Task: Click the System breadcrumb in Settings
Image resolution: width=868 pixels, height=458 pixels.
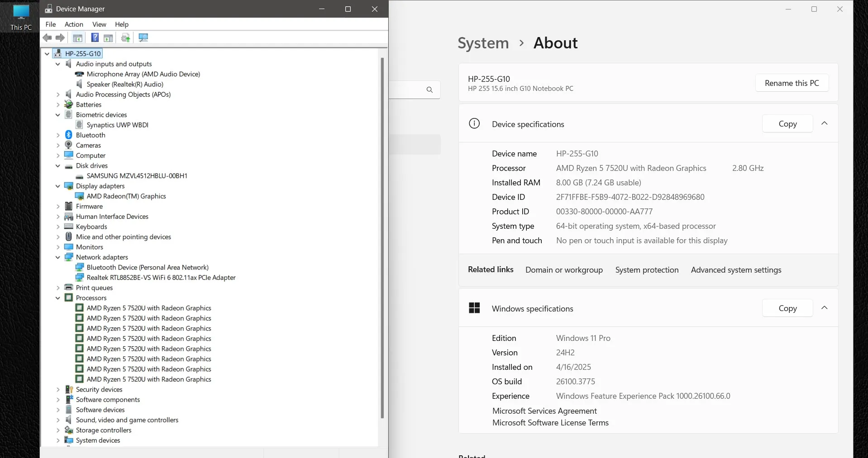Action: (x=483, y=43)
